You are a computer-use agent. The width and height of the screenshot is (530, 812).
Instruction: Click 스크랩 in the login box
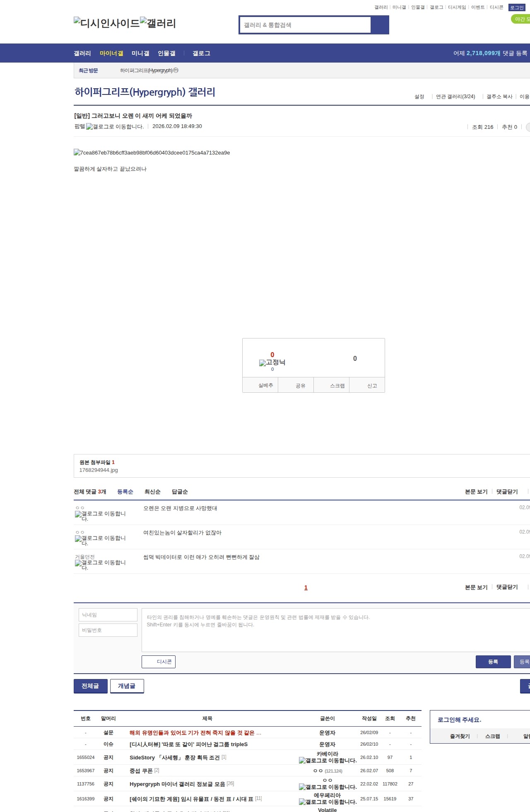(492, 736)
